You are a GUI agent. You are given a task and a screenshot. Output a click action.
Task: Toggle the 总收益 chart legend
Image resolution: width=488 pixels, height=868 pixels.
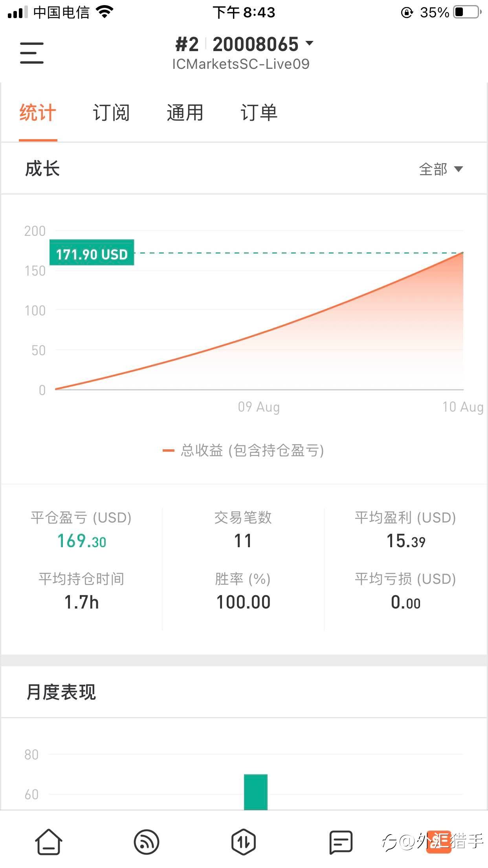coord(244,451)
